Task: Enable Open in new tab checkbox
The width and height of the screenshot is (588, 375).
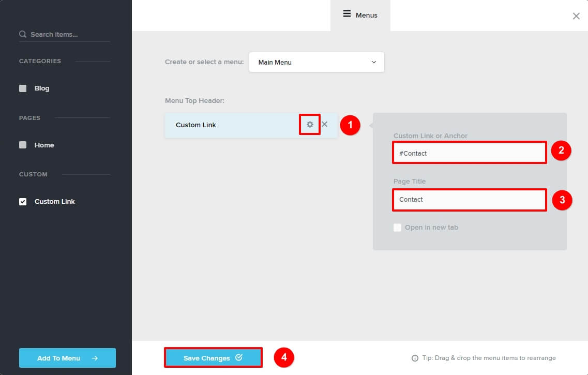Action: tap(398, 228)
